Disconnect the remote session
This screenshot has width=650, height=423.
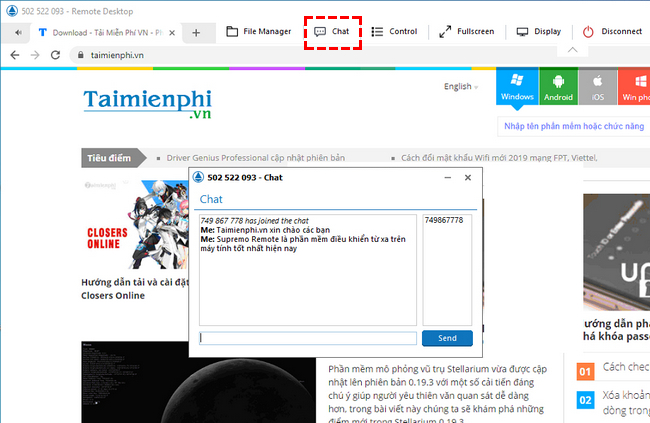[612, 32]
